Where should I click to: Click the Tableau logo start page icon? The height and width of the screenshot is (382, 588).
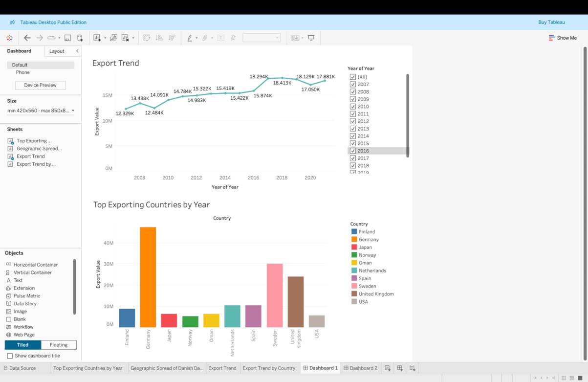pyautogui.click(x=9, y=38)
